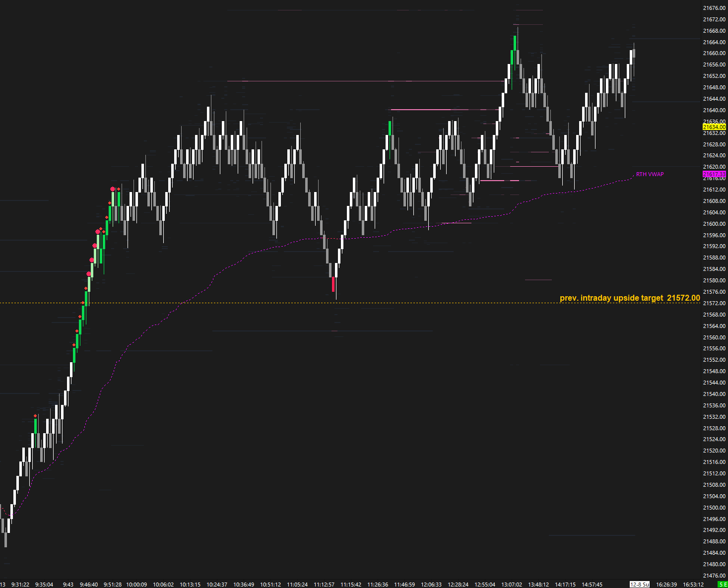Click the 21500.00 price axis label

click(714, 508)
